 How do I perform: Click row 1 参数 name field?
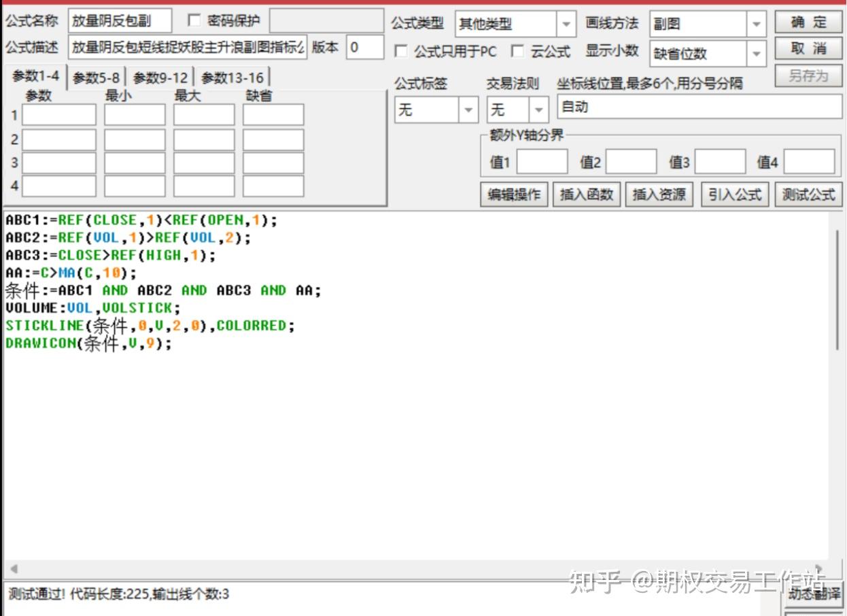[x=59, y=115]
